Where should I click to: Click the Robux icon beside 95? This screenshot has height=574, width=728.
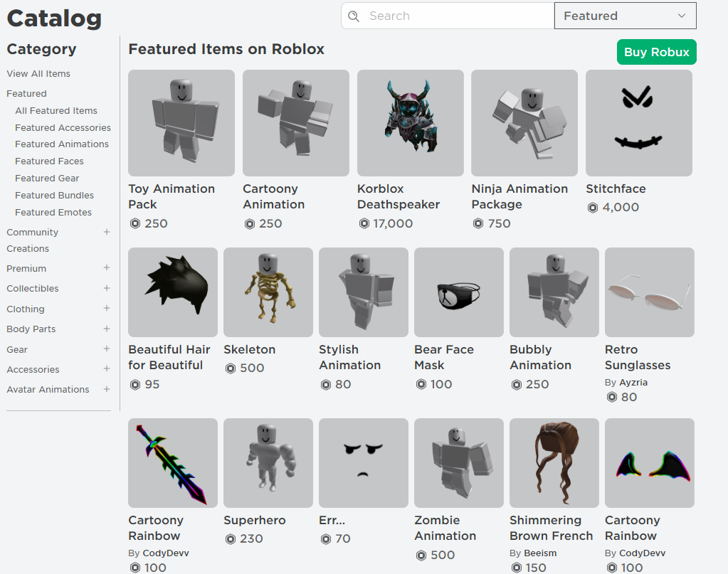(x=135, y=385)
